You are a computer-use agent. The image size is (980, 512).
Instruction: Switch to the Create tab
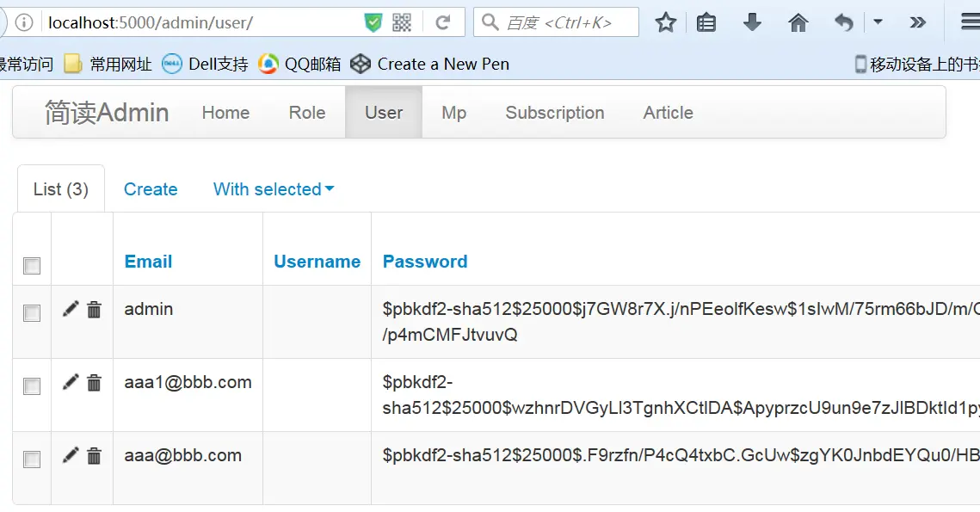click(151, 189)
